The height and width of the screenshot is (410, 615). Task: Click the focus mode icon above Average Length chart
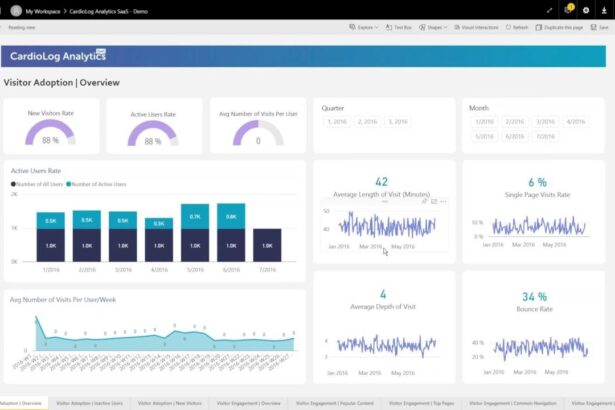coord(434,201)
